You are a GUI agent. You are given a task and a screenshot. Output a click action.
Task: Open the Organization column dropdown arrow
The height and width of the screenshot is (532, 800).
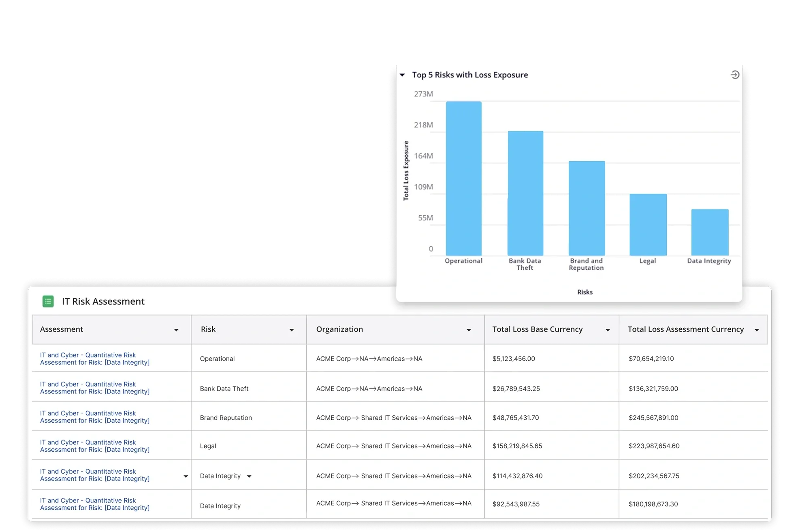point(469,330)
